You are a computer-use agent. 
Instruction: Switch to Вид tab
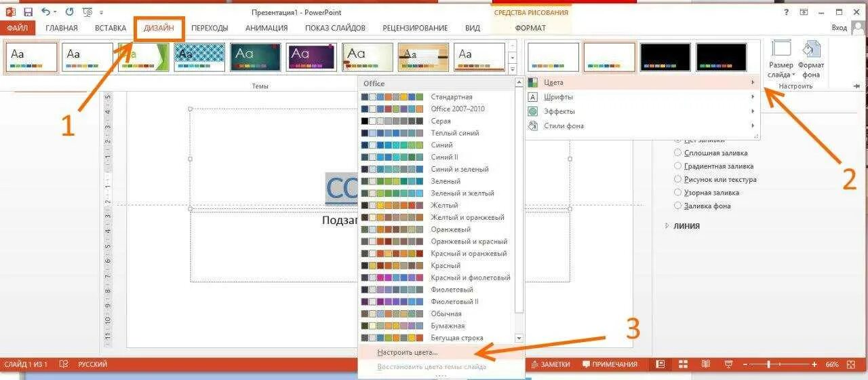point(473,28)
